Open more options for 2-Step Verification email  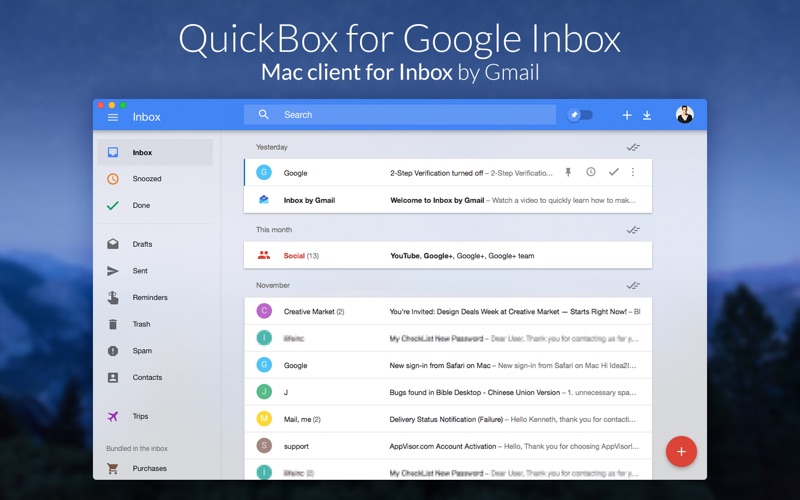[x=633, y=172]
